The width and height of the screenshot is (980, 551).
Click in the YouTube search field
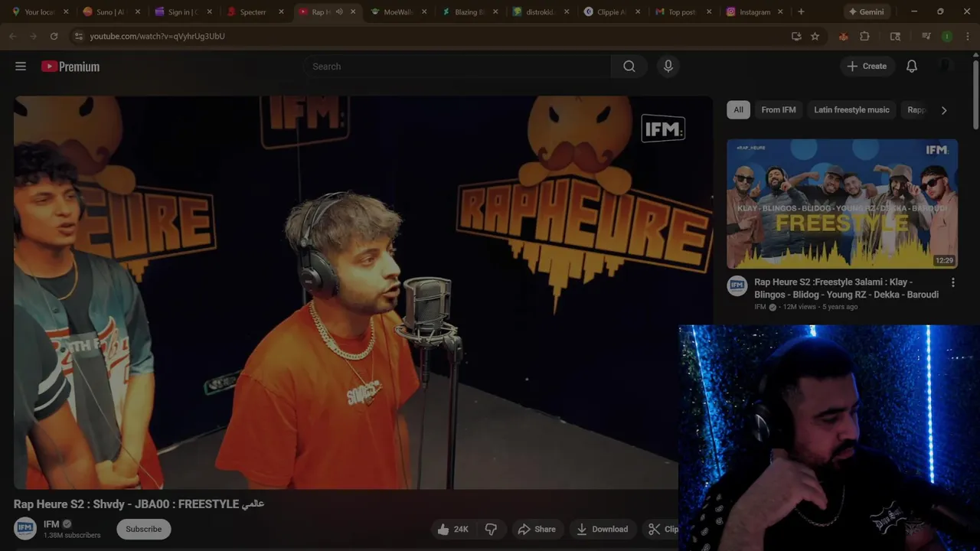[457, 67]
